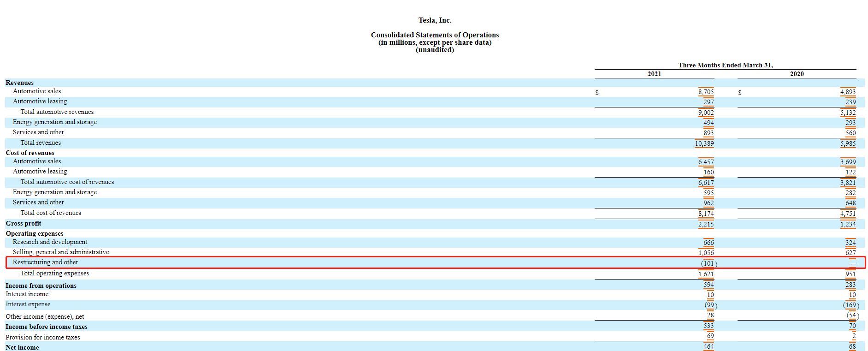The height and width of the screenshot is (351, 868).
Task: Click the "Tesla, Inc." title
Action: tap(435, 20)
